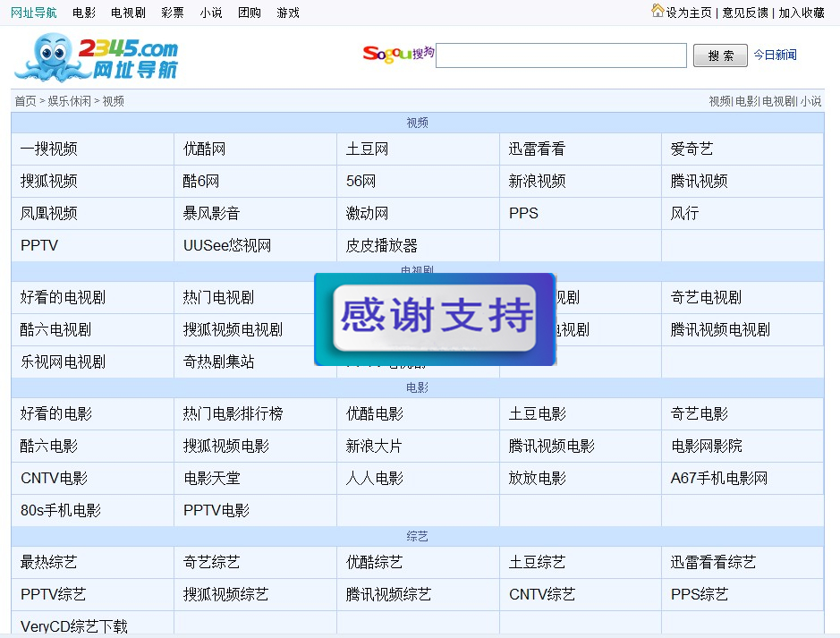Viewport: 840px width, 638px height.
Task: Open the 迅雷看看 link
Action: [x=537, y=149]
